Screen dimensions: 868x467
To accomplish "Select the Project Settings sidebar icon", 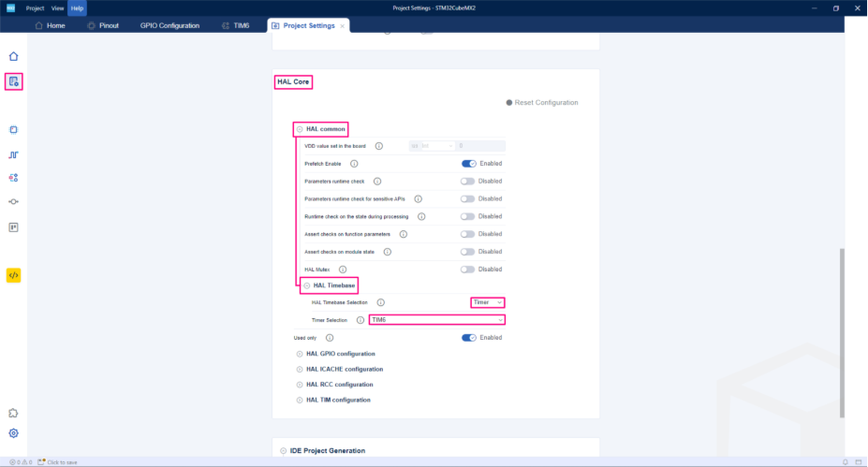I will tap(13, 82).
